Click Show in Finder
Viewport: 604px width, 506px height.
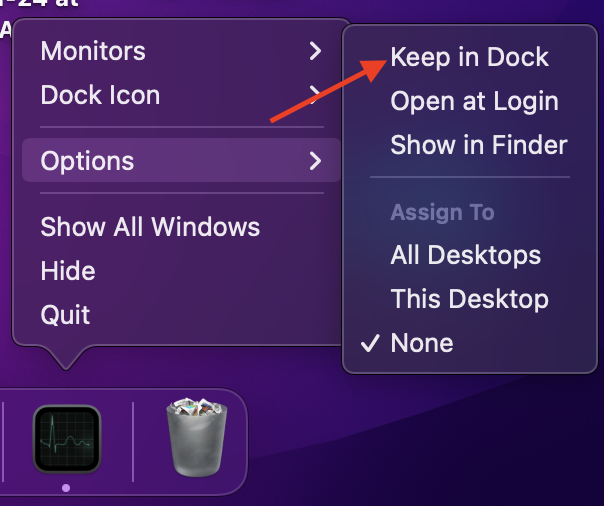click(x=479, y=145)
